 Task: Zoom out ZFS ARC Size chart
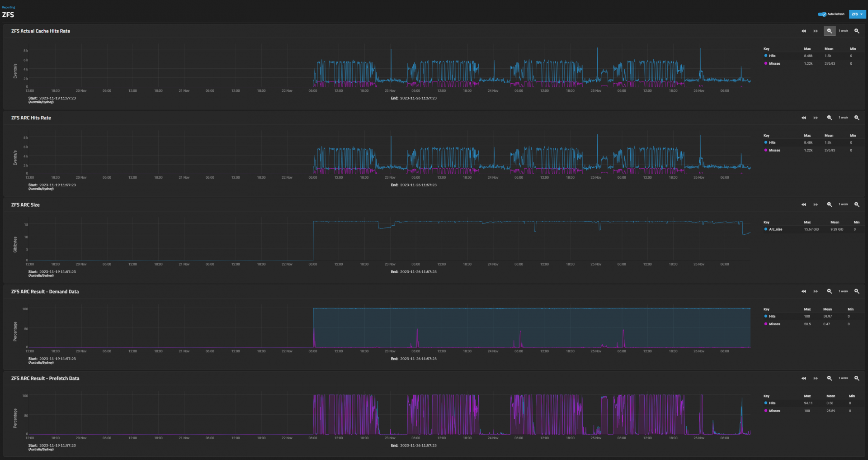(x=829, y=205)
